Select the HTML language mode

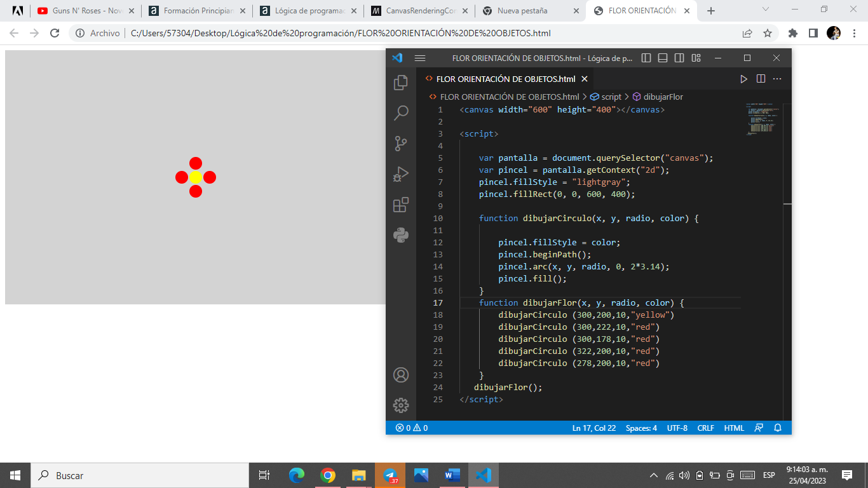point(734,428)
